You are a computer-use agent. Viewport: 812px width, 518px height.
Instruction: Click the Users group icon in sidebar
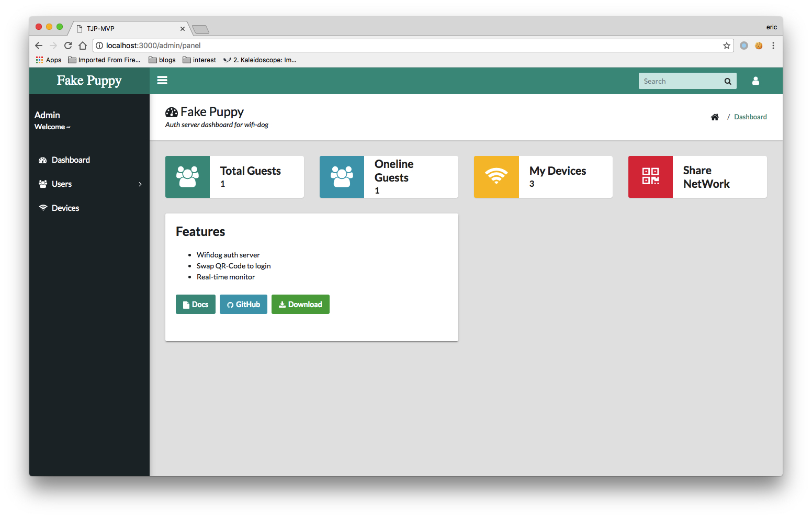pos(43,184)
